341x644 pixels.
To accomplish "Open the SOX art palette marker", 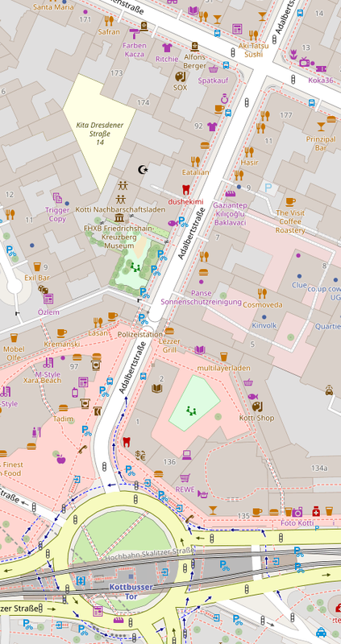I will pos(180,76).
